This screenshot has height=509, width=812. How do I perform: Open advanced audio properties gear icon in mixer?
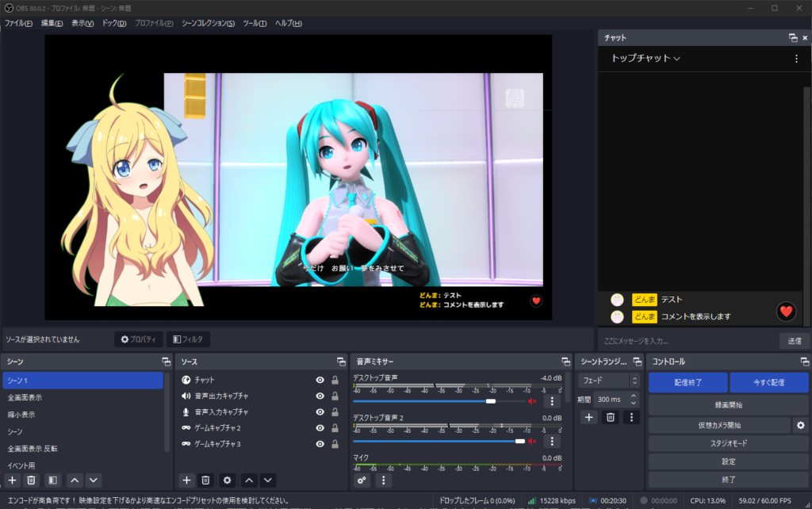362,480
